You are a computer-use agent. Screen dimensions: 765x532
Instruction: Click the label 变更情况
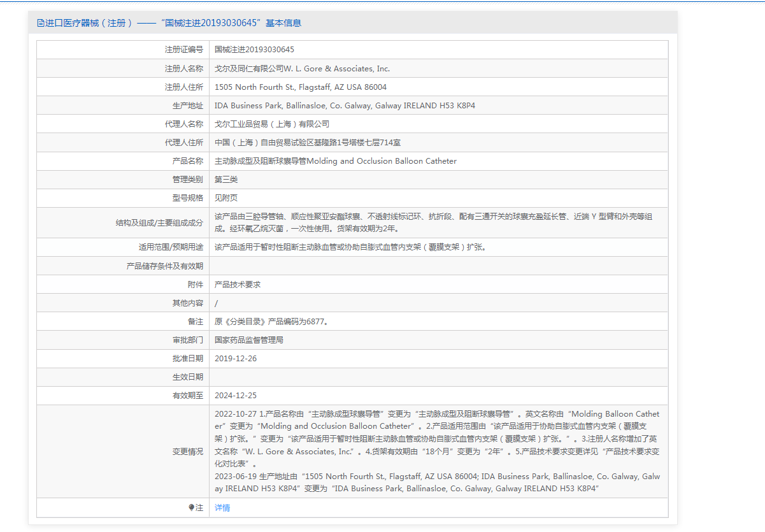click(x=188, y=451)
